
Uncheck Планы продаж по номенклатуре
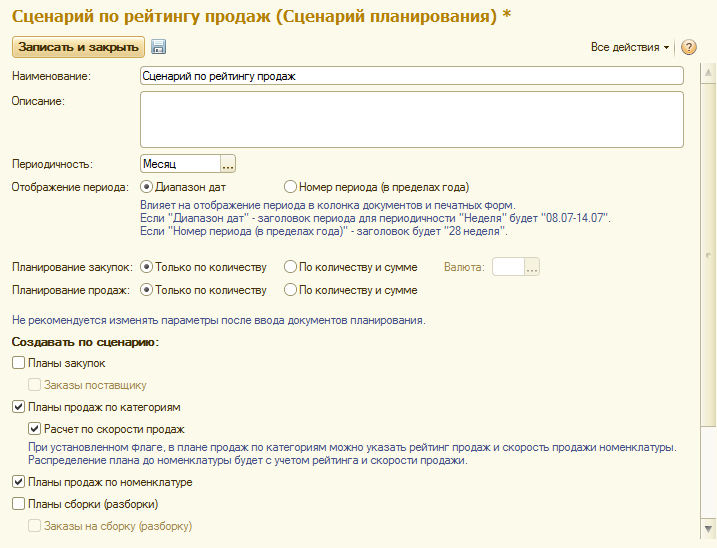pyautogui.click(x=18, y=482)
